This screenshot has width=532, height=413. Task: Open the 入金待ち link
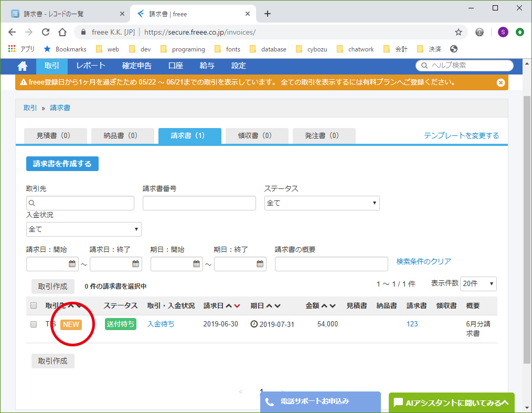[x=161, y=324]
